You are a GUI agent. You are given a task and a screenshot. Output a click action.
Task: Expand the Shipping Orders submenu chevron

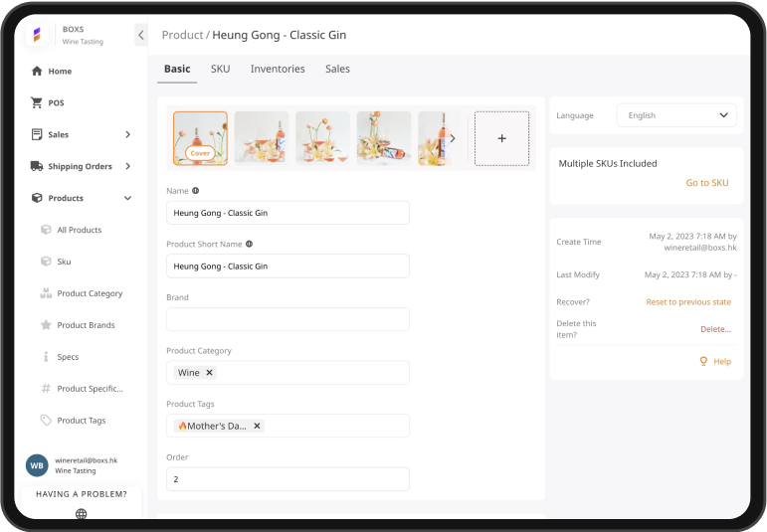click(127, 166)
